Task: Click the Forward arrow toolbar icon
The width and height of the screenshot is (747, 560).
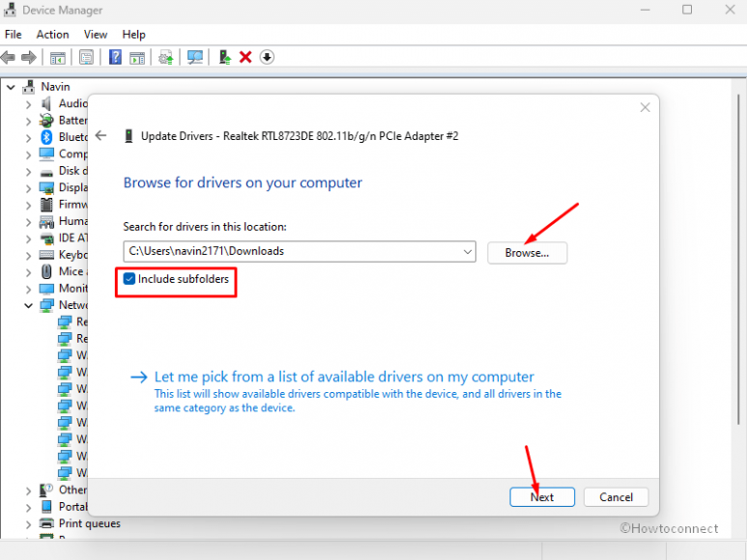Action: [29, 58]
